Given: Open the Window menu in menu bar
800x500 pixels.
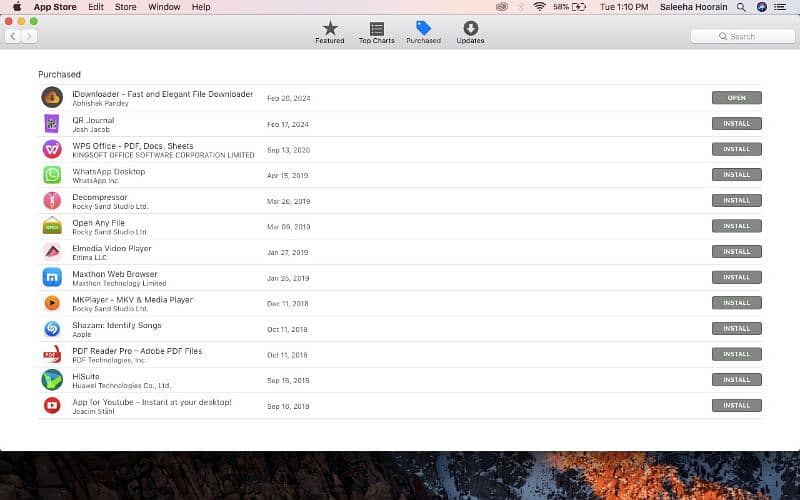Looking at the screenshot, I should pyautogui.click(x=164, y=7).
